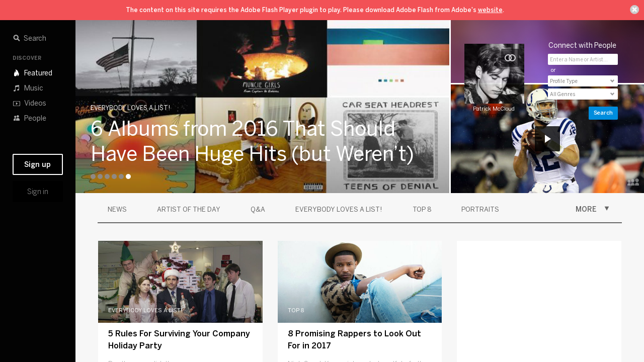The image size is (644, 362).
Task: Click the People icon in sidebar
Action: (17, 118)
